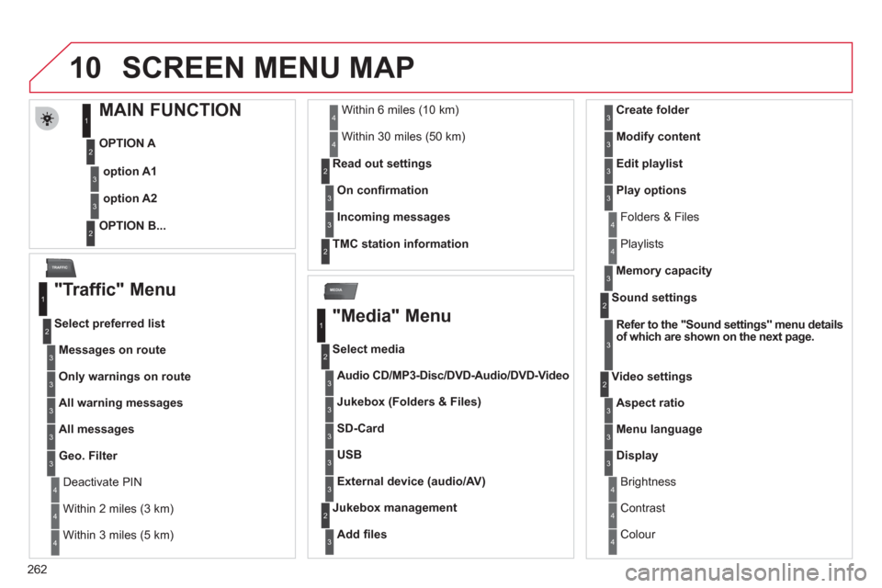Choose Messages on route

click(x=112, y=350)
